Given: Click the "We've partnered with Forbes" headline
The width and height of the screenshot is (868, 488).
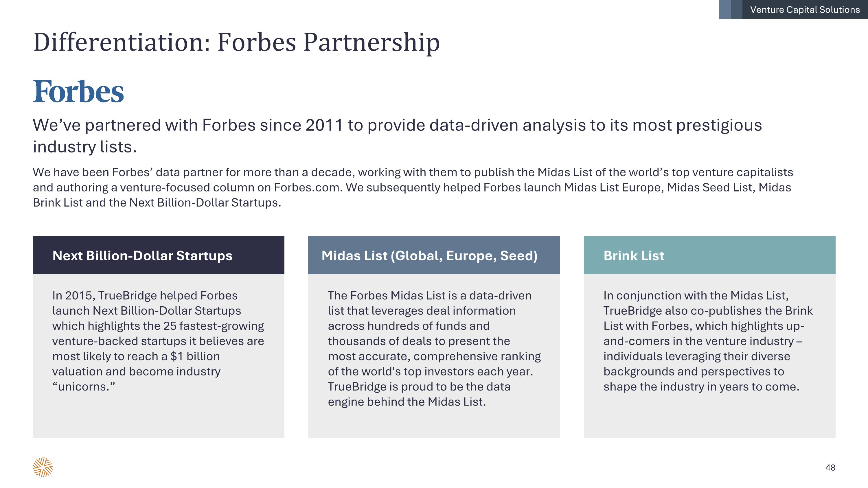Looking at the screenshot, I should click(x=397, y=125).
